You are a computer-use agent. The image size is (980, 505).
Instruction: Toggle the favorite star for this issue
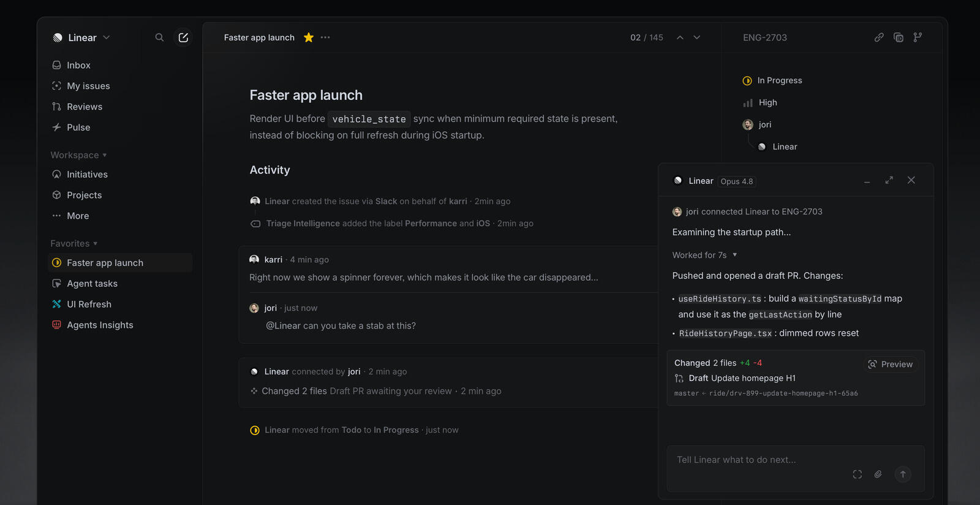click(309, 37)
